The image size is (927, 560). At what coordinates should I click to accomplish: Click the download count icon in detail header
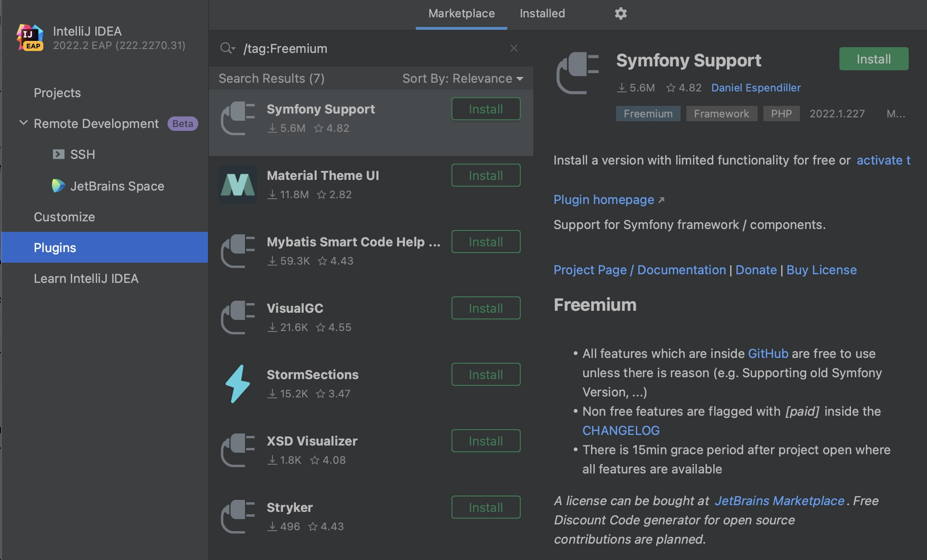pyautogui.click(x=622, y=88)
